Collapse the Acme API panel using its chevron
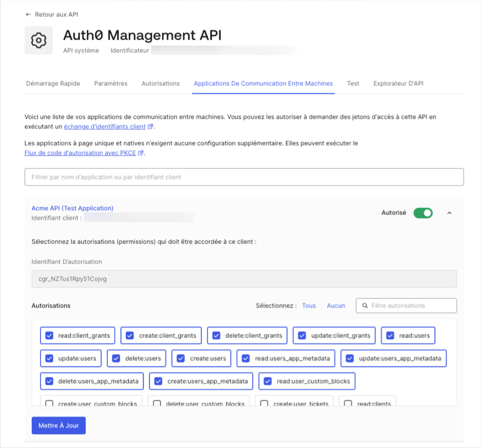 pyautogui.click(x=449, y=212)
